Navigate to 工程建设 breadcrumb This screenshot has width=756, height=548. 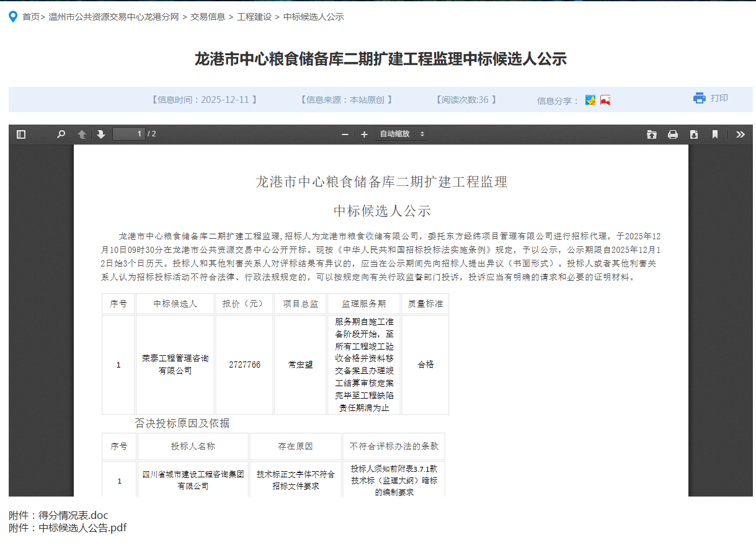pyautogui.click(x=254, y=17)
